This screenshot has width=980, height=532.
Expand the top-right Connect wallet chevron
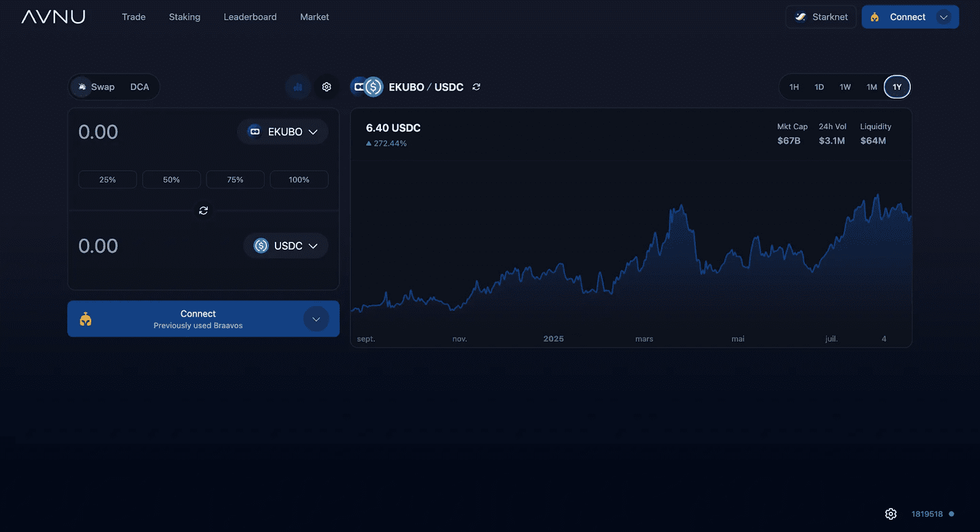coord(944,17)
